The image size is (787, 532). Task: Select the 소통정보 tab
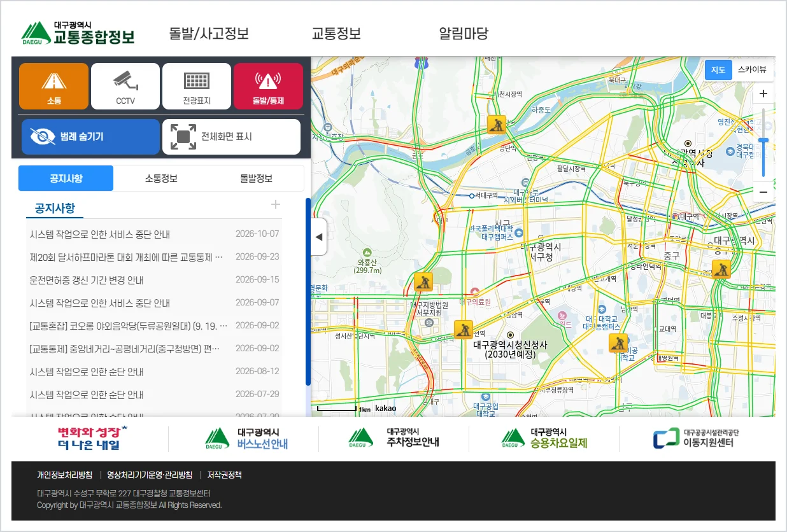click(x=161, y=178)
